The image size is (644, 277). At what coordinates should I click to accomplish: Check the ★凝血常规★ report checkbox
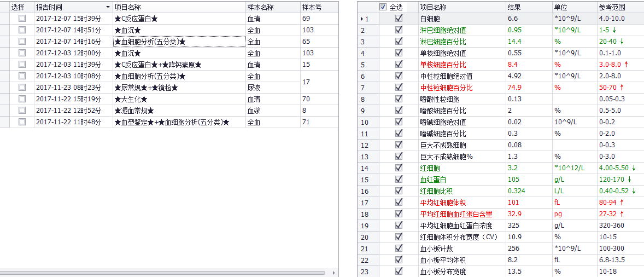tap(22, 111)
